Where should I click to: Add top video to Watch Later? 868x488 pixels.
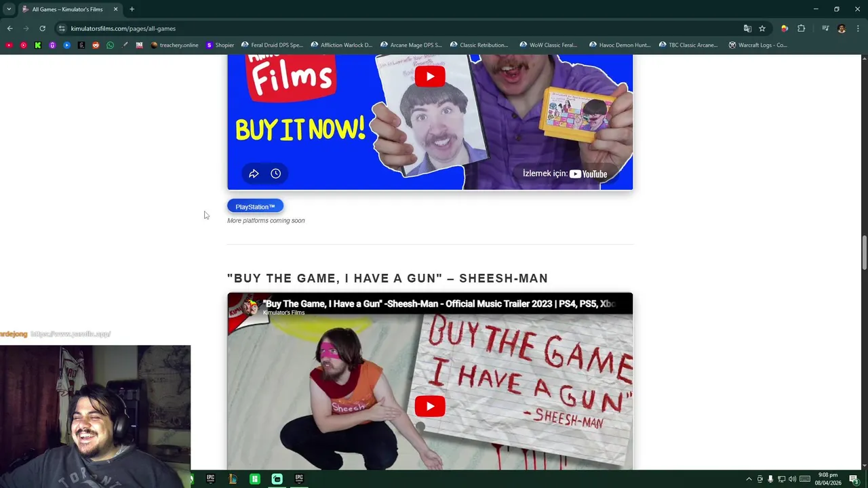[276, 174]
